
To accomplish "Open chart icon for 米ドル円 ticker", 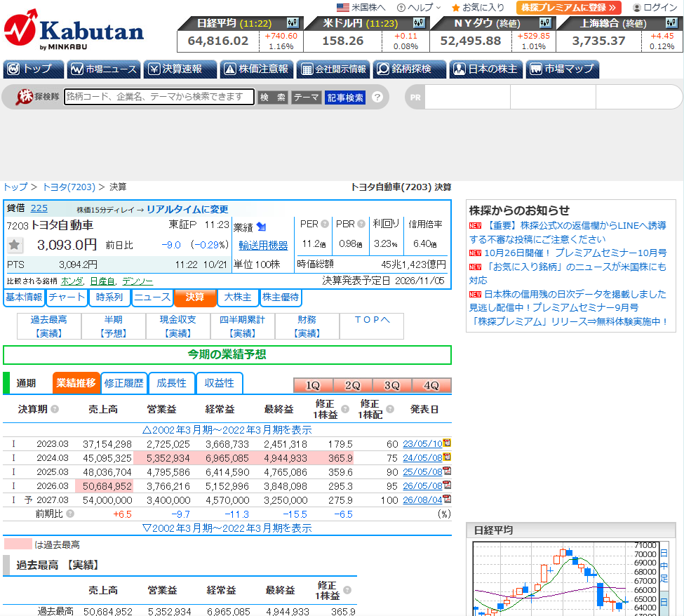I will coord(420,22).
